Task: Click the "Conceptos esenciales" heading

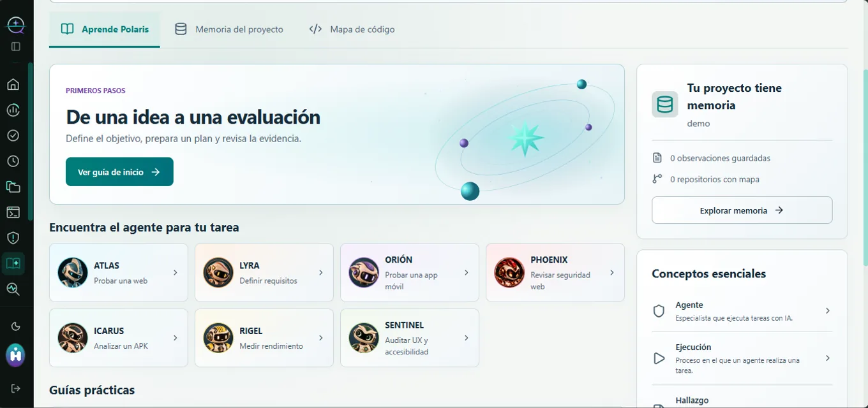Action: click(x=708, y=273)
